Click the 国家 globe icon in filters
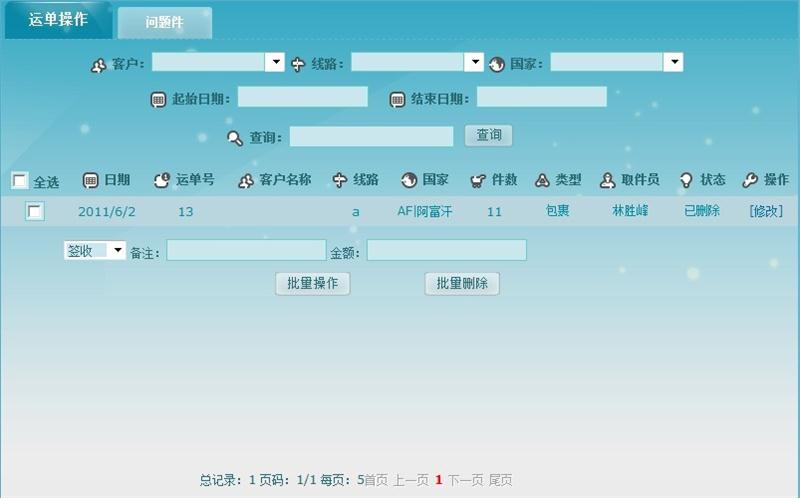This screenshot has width=800, height=498. [x=496, y=64]
